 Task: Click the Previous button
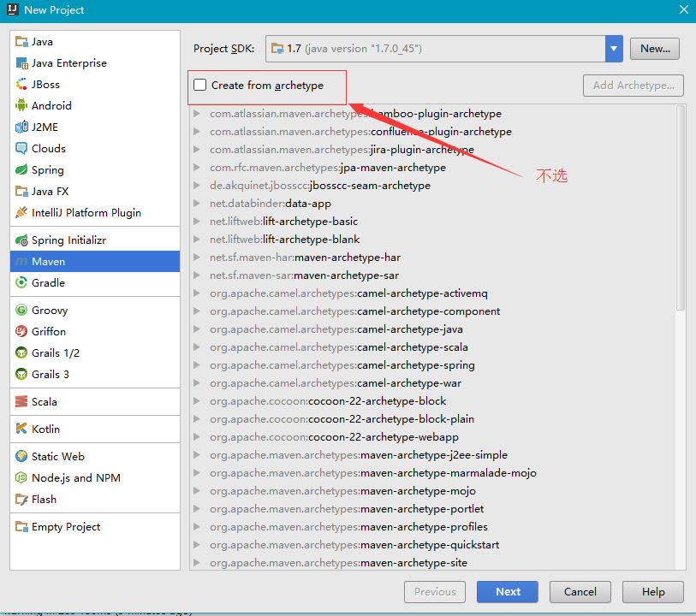[435, 591]
